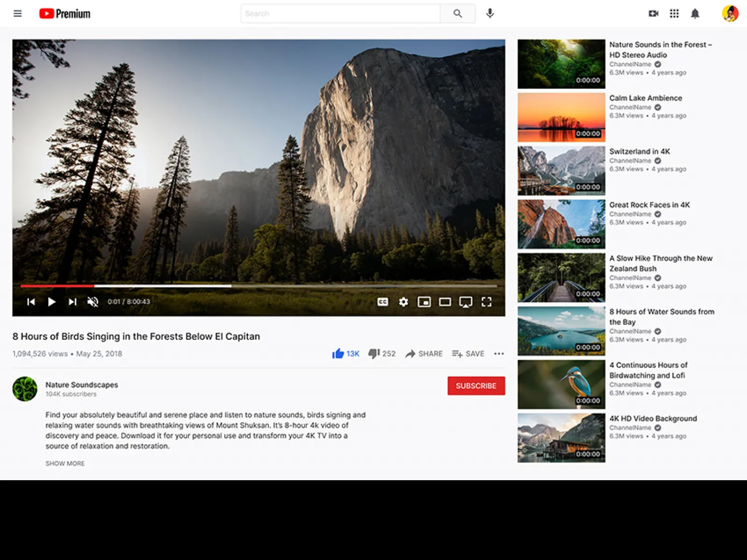Open the SAVE playlist menu
747x560 pixels.
[468, 353]
